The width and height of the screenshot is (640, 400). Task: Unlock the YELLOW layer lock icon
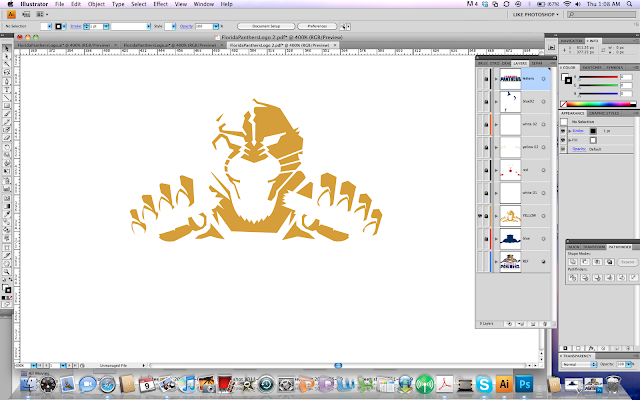point(486,216)
